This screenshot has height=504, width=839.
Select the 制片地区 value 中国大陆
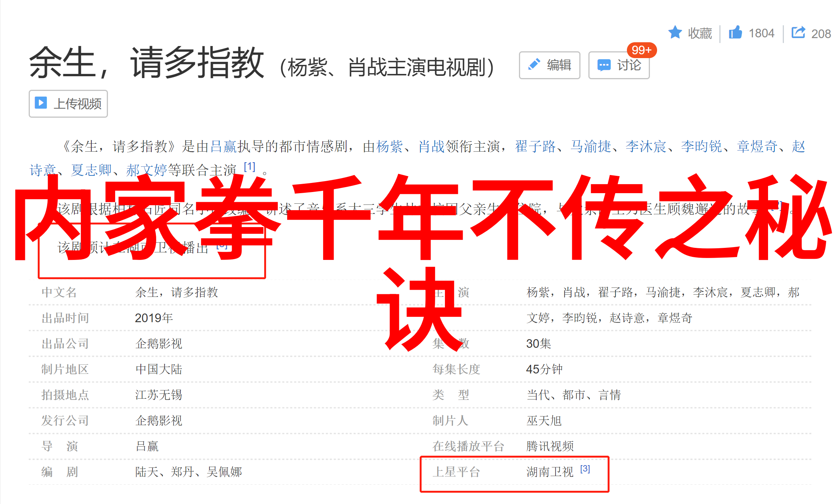[x=159, y=369]
